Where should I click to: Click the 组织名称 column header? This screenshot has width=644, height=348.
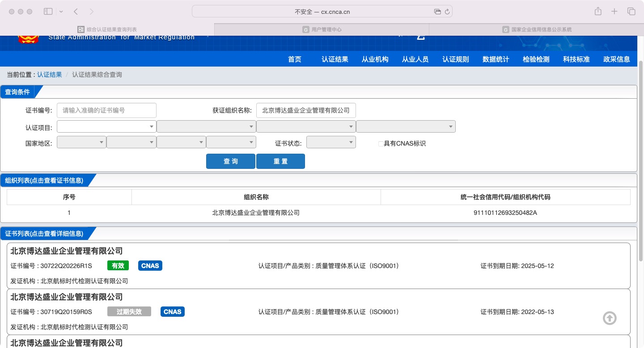click(x=256, y=197)
